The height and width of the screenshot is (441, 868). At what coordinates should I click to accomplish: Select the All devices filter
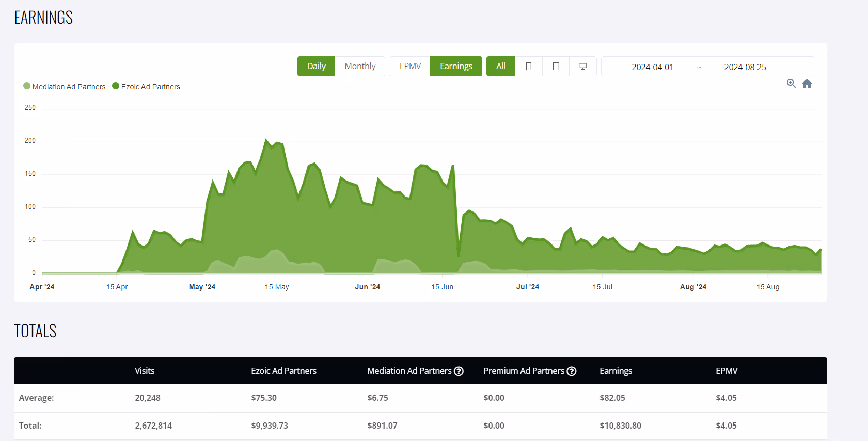[x=501, y=67]
